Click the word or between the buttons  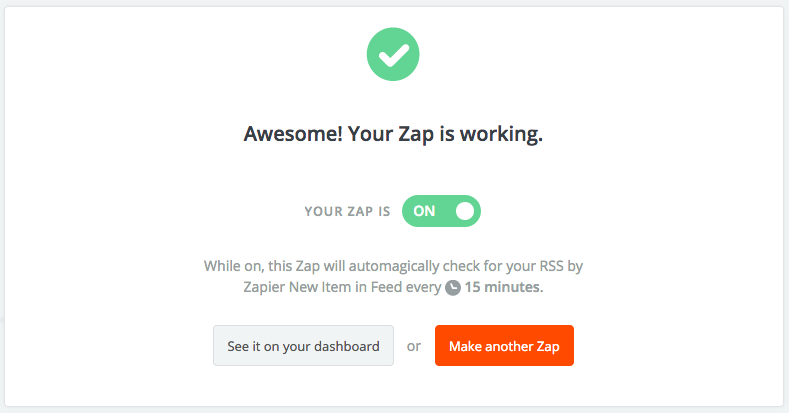(x=414, y=346)
